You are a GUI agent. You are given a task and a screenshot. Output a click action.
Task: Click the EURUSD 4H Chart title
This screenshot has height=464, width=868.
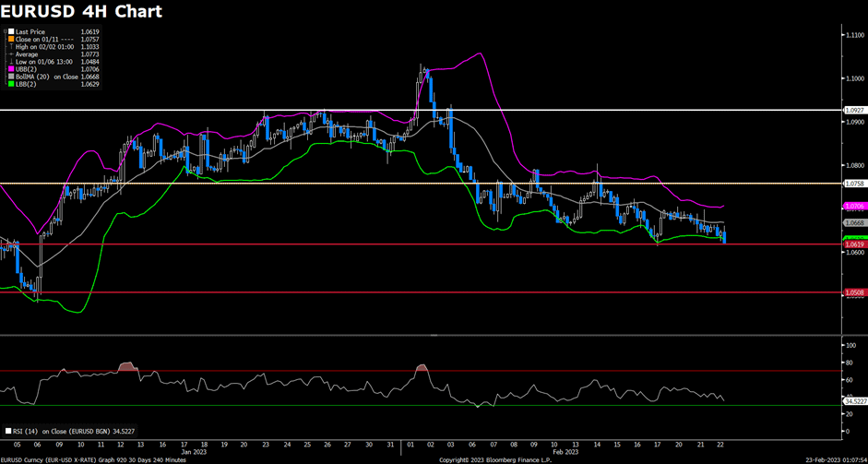[x=81, y=12]
